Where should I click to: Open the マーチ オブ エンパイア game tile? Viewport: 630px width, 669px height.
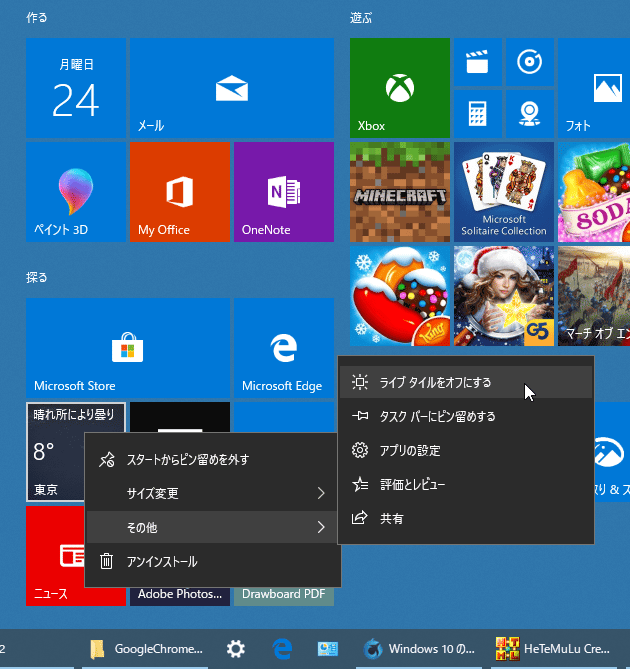pyautogui.click(x=594, y=296)
